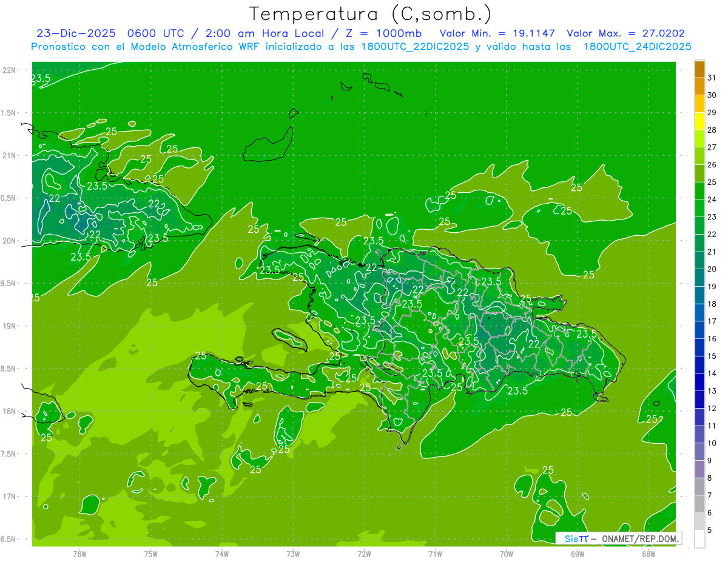728x562 pixels.
Task: Choose the colorbar swatch between 19 and 20
Action: pyautogui.click(x=699, y=278)
